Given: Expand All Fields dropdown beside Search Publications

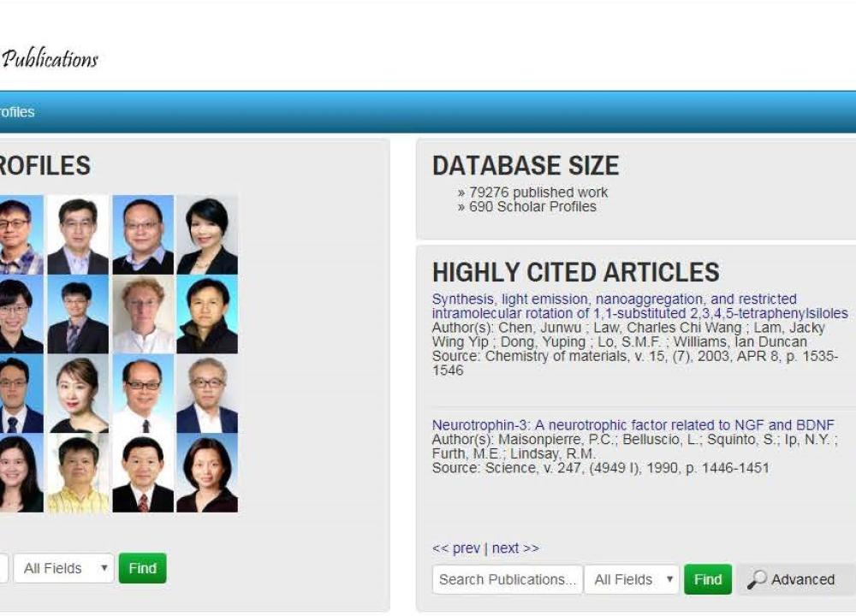Looking at the screenshot, I should coord(632,579).
